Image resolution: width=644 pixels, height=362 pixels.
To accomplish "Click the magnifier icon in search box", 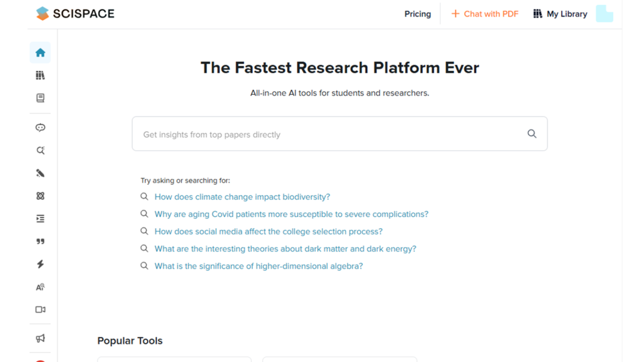I will click(532, 134).
